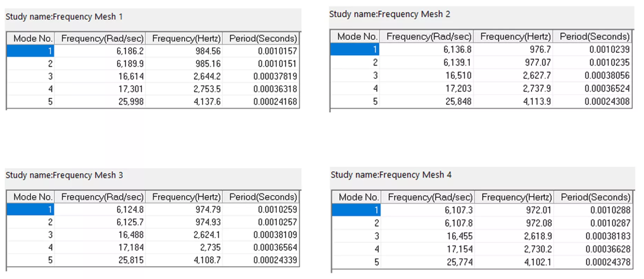
Task: Select the 17,301 Rad/sec cell in Mesh 1
Action: [x=100, y=89]
